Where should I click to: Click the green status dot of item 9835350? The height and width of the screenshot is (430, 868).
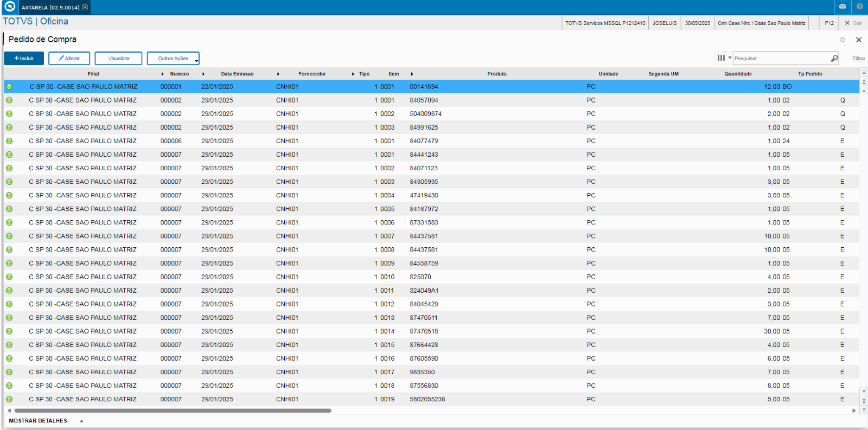pos(9,372)
